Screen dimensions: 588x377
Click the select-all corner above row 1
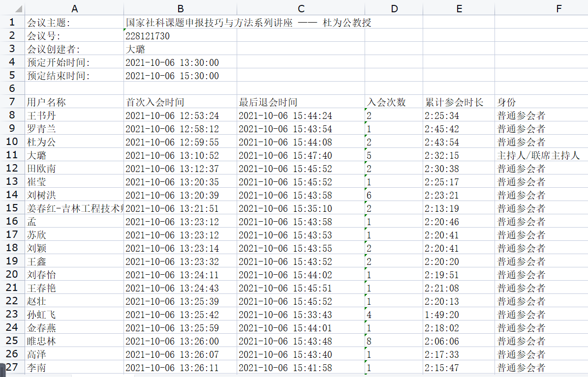[x=12, y=8]
